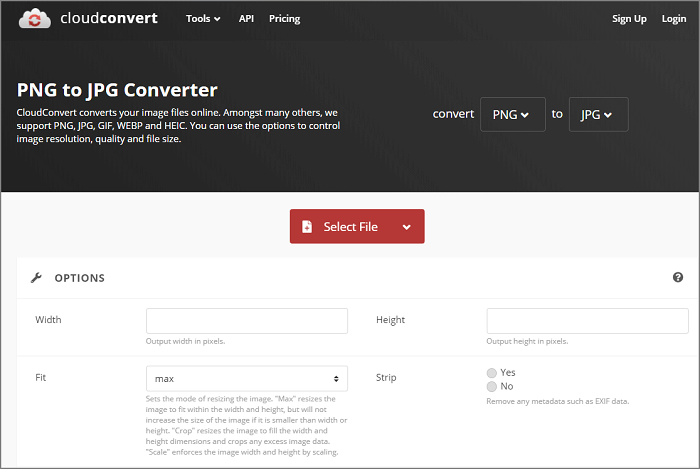Open the PNG source format dropdown
The width and height of the screenshot is (700, 469).
(x=512, y=114)
